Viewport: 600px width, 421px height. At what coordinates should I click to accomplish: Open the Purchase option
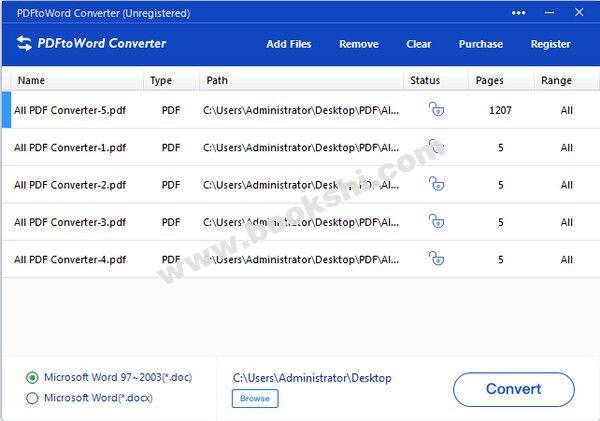[x=481, y=44]
